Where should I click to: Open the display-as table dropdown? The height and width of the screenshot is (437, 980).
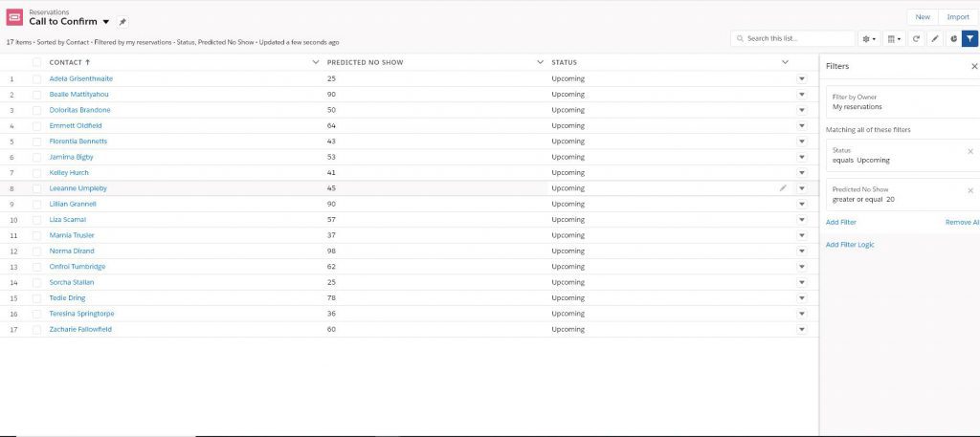click(x=894, y=38)
